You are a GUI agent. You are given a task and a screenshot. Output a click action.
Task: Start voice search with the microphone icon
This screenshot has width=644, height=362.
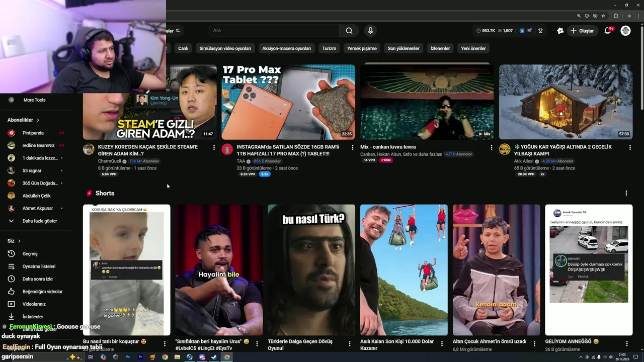[x=370, y=31]
